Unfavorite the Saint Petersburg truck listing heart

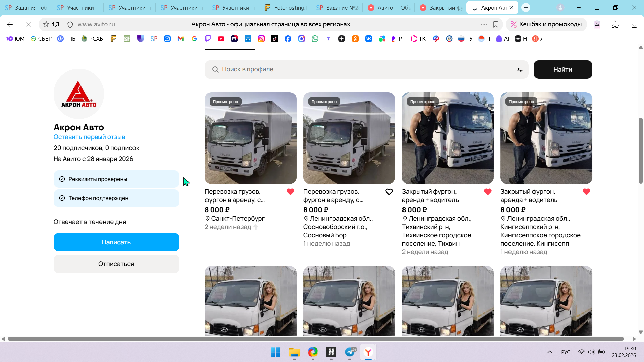tap(290, 192)
